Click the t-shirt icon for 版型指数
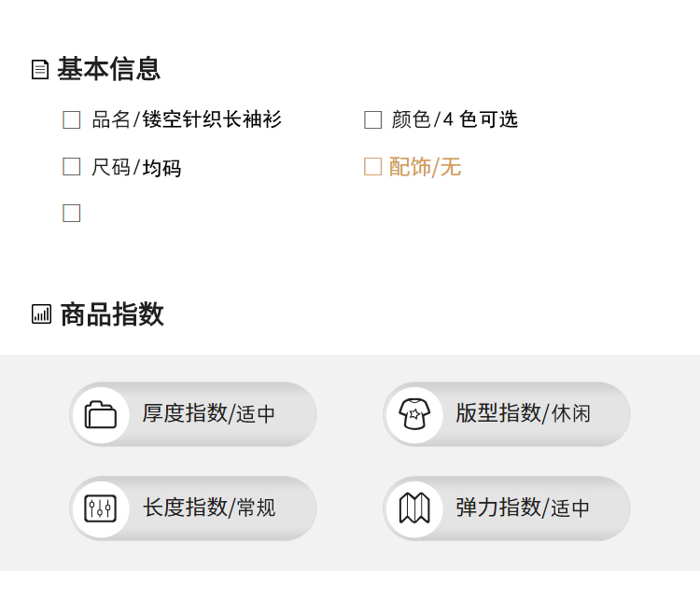Viewport: 700px width, 612px height. click(x=414, y=414)
